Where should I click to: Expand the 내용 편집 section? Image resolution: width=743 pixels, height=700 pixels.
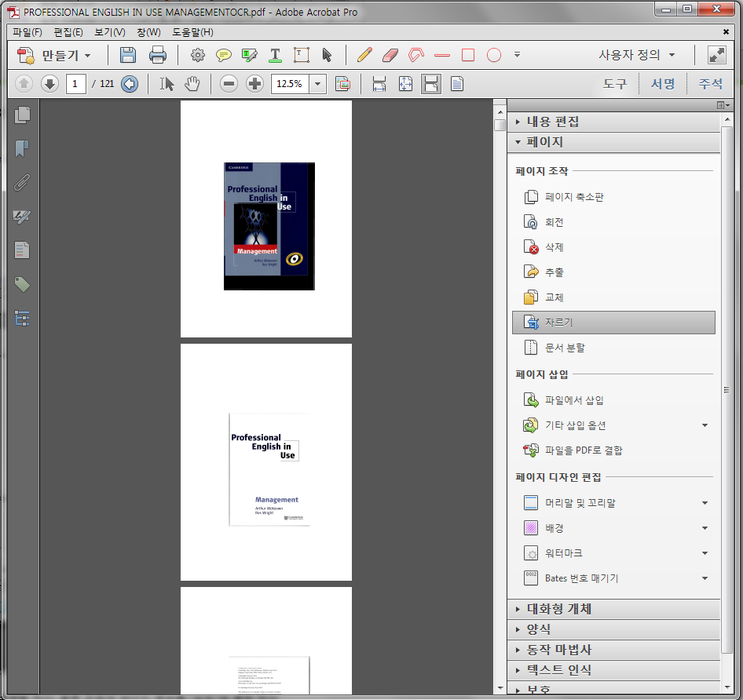pos(614,122)
